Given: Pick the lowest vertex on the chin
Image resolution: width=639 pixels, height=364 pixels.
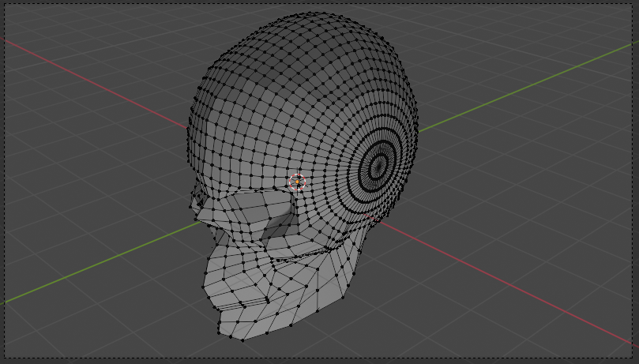Looking at the screenshot, I should (242, 340).
